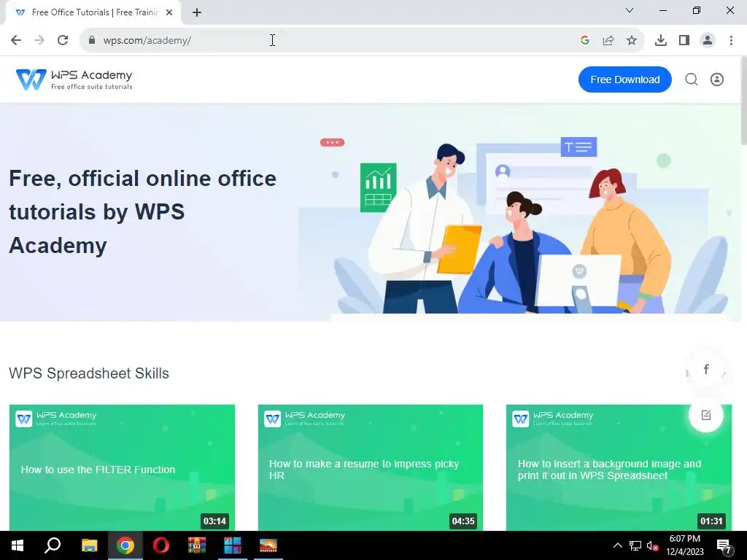Launch Opera from the taskbar
The height and width of the screenshot is (560, 747).
tap(161, 545)
